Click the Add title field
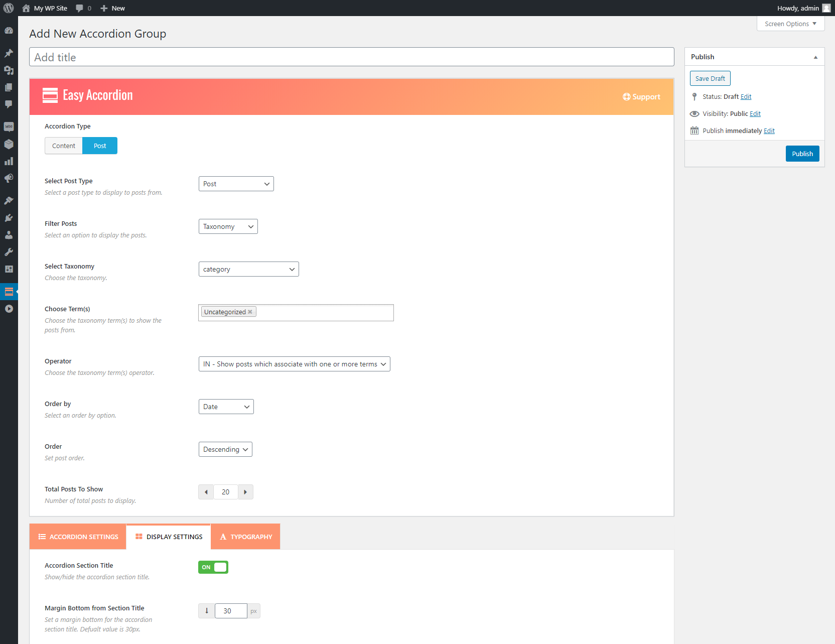 coord(352,57)
